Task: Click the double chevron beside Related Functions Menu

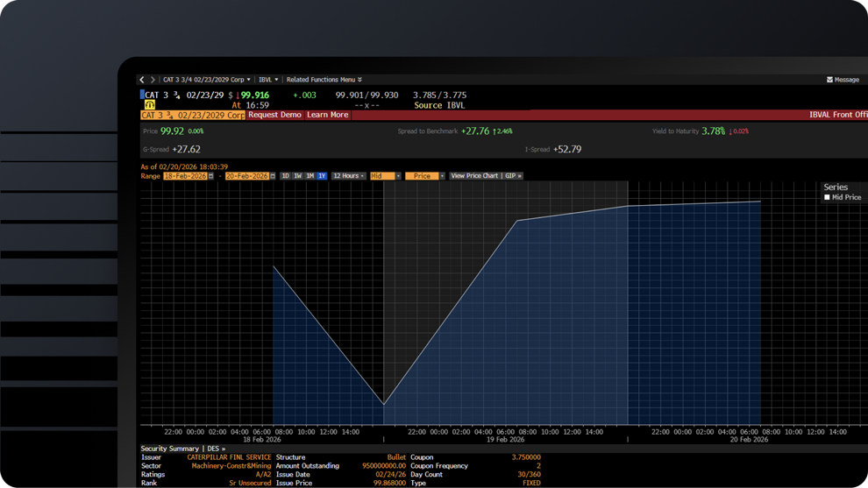Action: (359, 80)
